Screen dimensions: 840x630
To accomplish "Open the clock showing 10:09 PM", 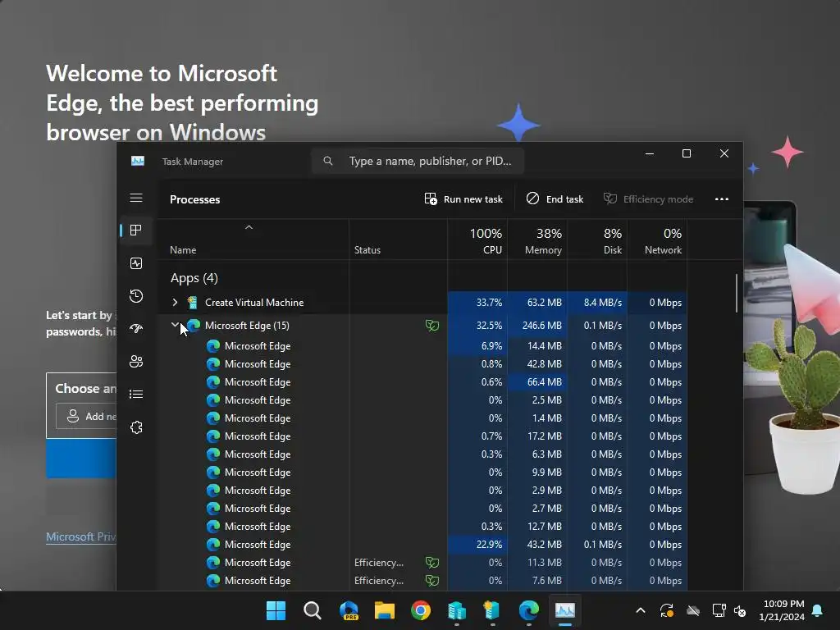I will click(x=782, y=610).
